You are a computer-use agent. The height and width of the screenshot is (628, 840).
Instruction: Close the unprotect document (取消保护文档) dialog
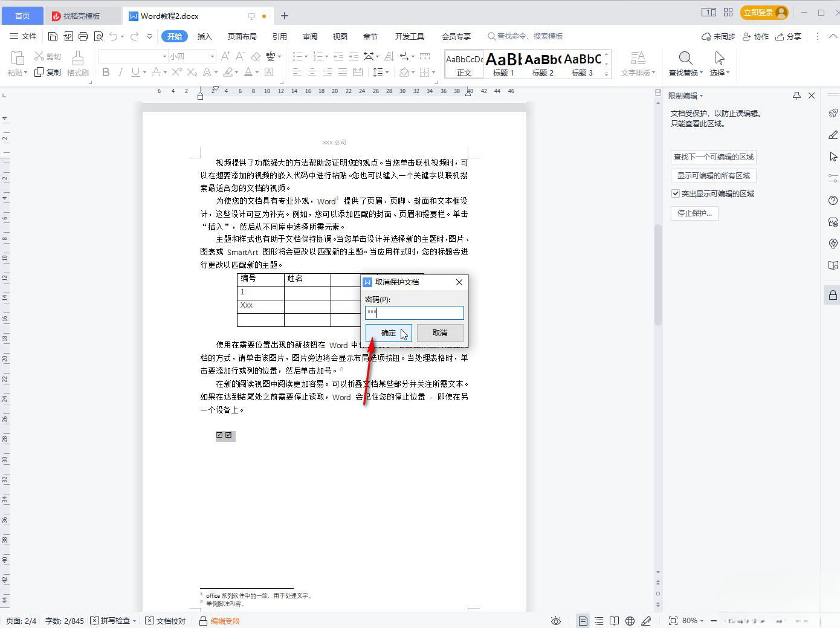click(459, 282)
